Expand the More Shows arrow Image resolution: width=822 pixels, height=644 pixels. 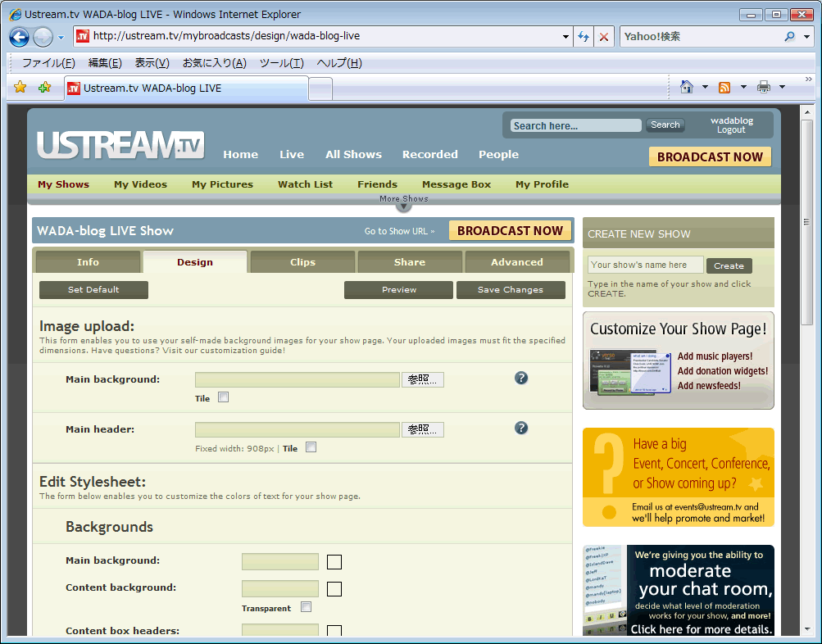[x=404, y=206]
